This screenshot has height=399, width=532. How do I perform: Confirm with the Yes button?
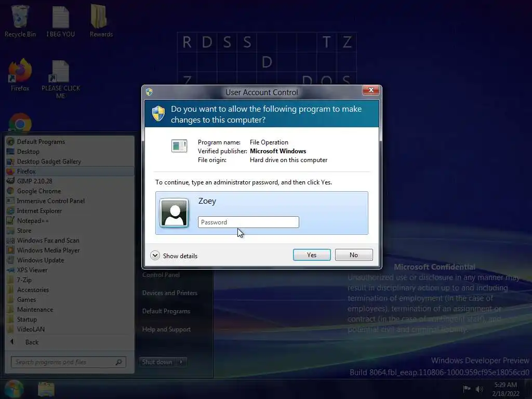pyautogui.click(x=312, y=255)
